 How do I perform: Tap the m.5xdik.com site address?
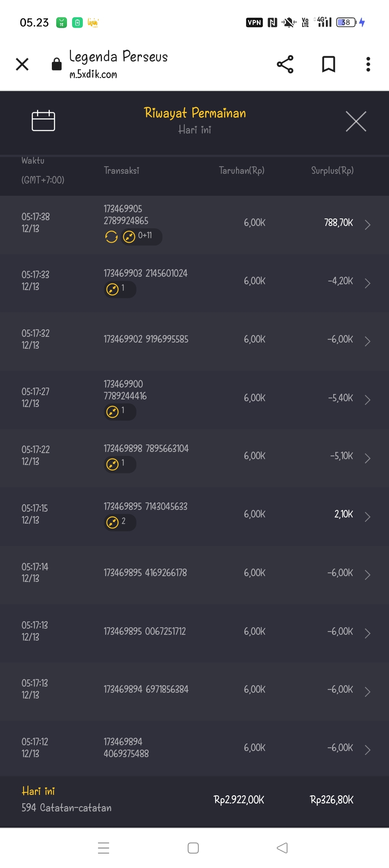tap(93, 74)
